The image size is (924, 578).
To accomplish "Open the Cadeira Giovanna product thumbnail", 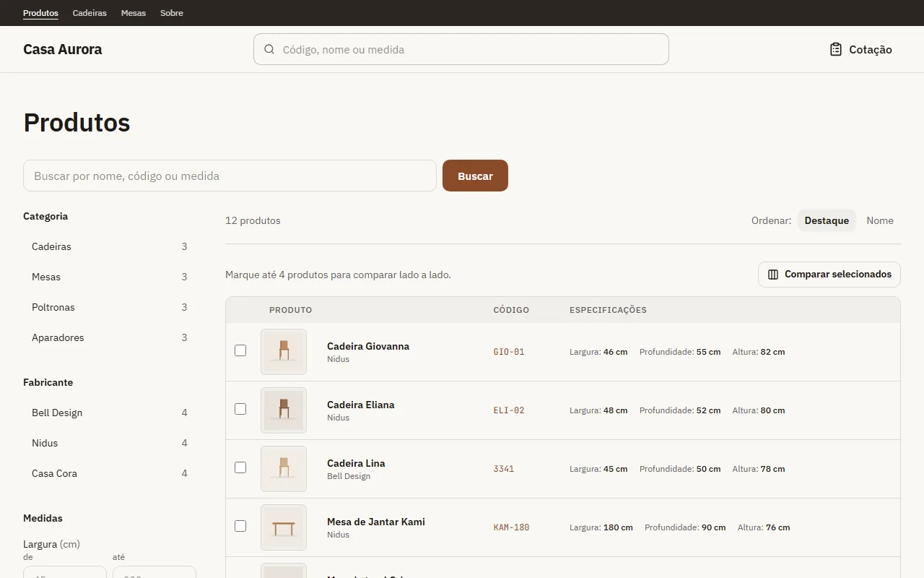I will [284, 352].
